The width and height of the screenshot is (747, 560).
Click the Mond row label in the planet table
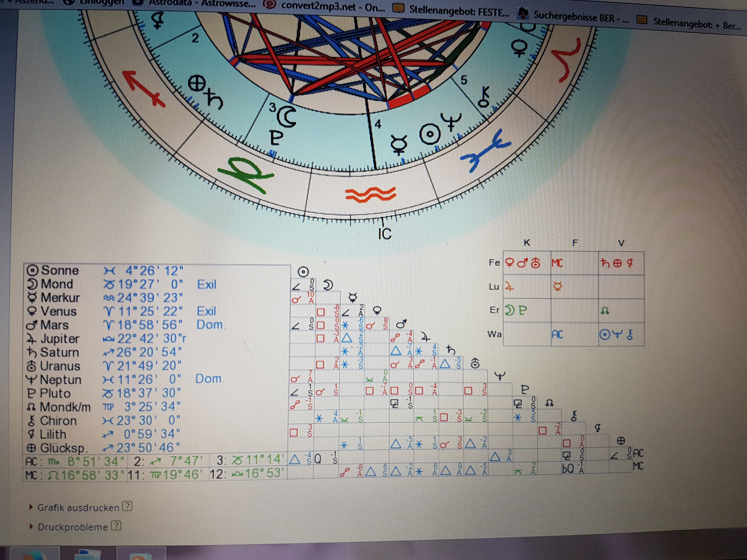(x=57, y=284)
